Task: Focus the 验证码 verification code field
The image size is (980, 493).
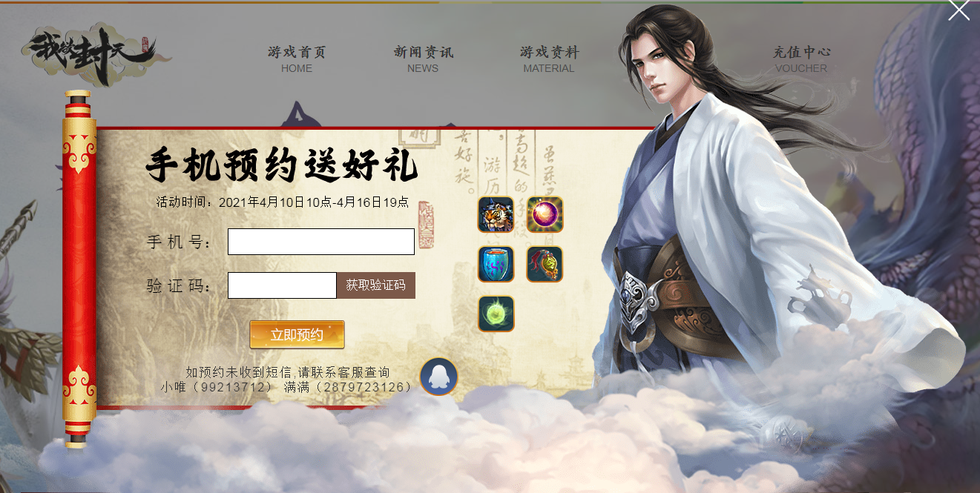Action: click(x=282, y=285)
